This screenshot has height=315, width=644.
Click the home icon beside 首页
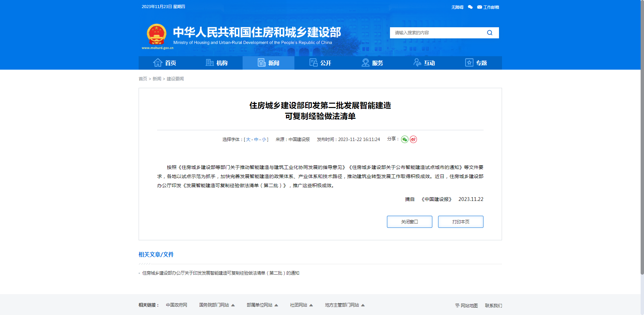158,63
